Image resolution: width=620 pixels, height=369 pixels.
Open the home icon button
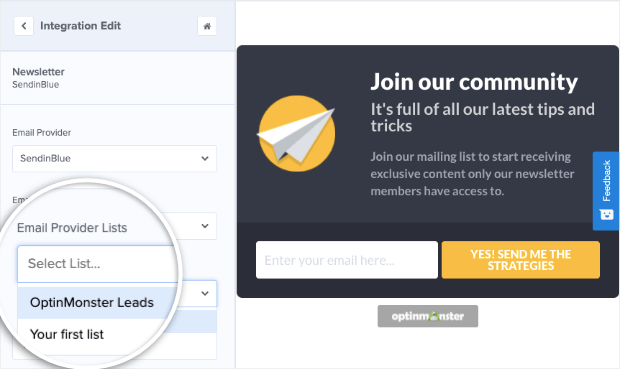point(207,26)
